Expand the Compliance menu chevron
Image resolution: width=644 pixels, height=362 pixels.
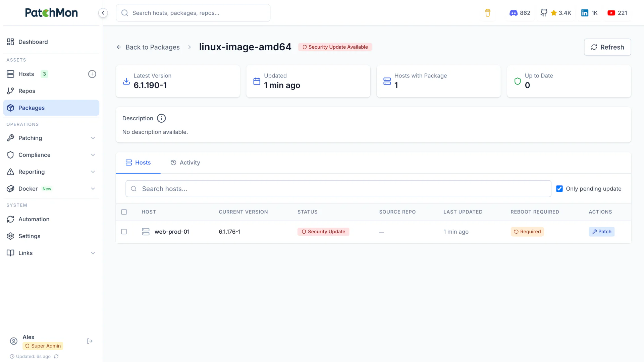tap(93, 155)
